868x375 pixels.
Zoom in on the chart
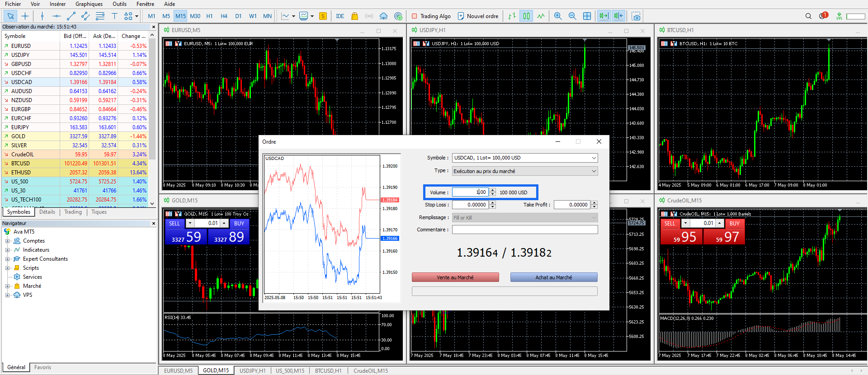558,16
